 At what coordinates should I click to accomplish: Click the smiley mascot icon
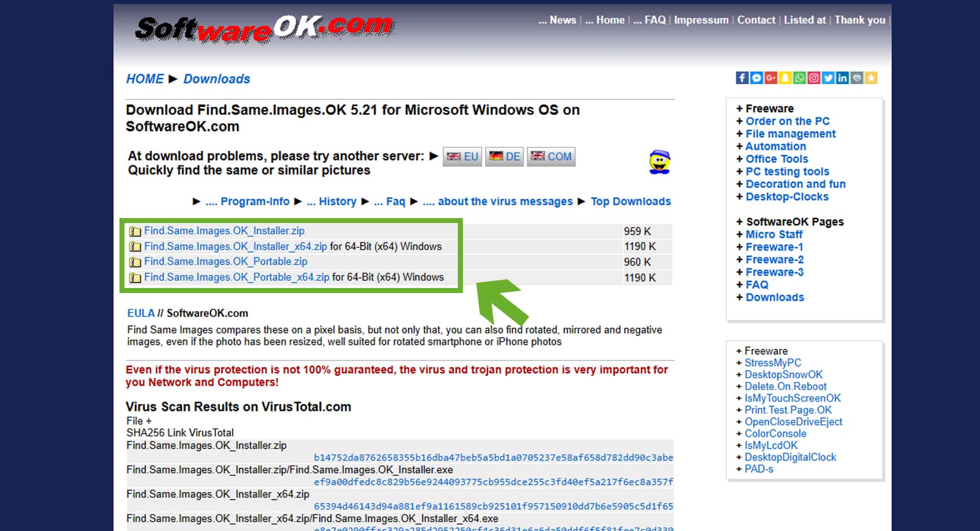[x=659, y=162]
